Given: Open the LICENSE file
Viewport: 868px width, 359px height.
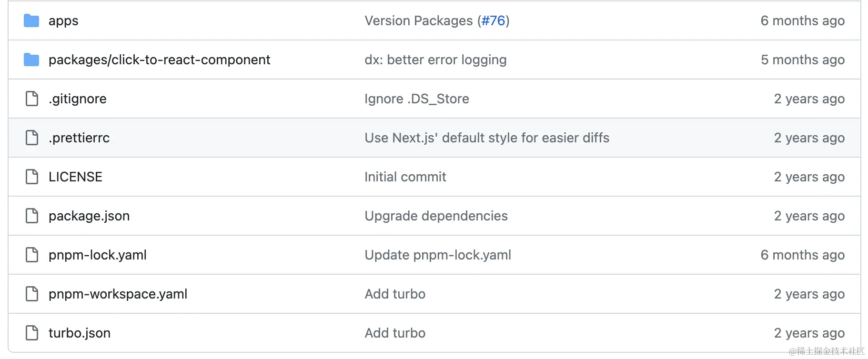Looking at the screenshot, I should pyautogui.click(x=75, y=177).
